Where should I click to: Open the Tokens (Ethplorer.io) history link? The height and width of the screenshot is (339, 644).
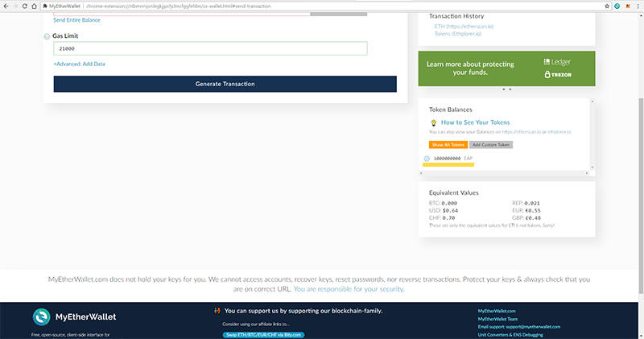(x=458, y=34)
